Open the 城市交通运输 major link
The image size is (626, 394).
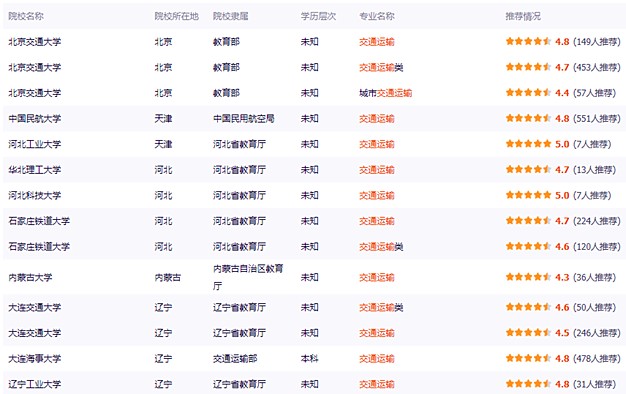pyautogui.click(x=385, y=93)
